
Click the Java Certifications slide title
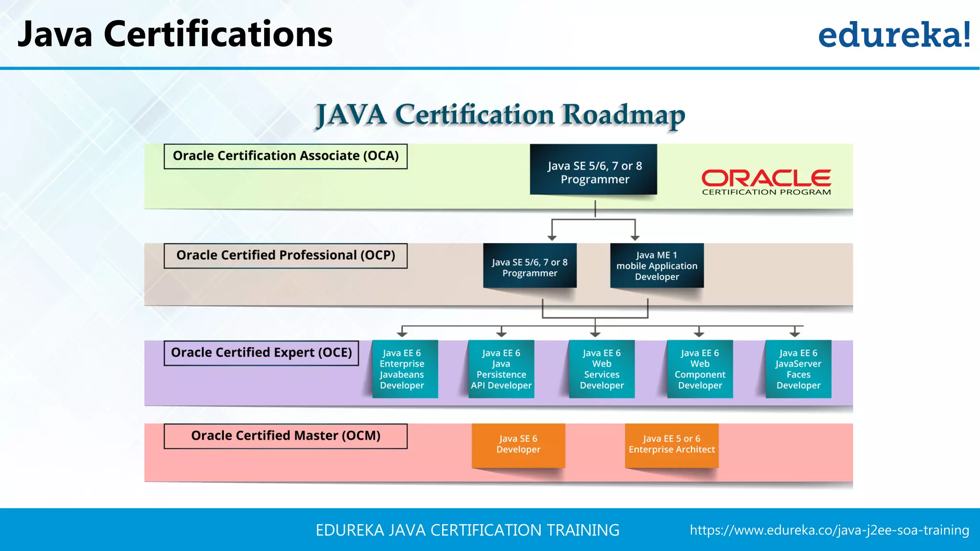point(175,34)
